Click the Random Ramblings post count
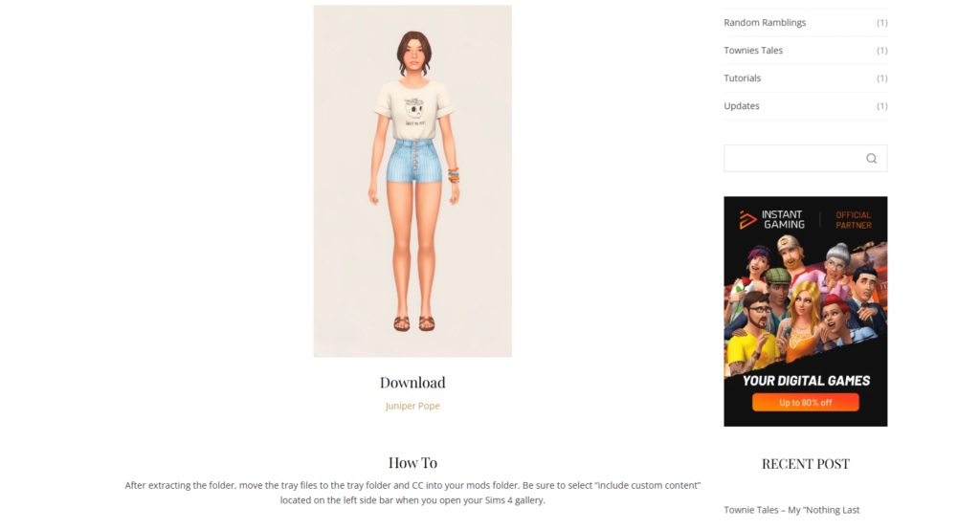This screenshot has height=530, width=980. (x=881, y=23)
